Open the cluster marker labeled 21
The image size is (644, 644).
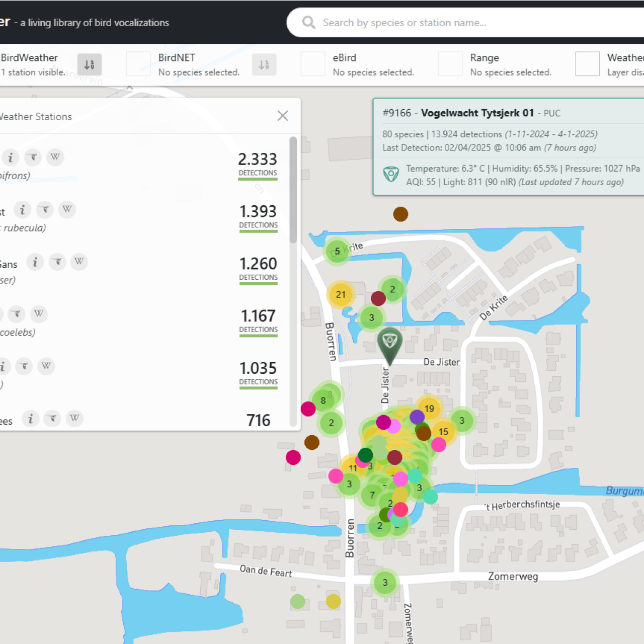pyautogui.click(x=341, y=295)
